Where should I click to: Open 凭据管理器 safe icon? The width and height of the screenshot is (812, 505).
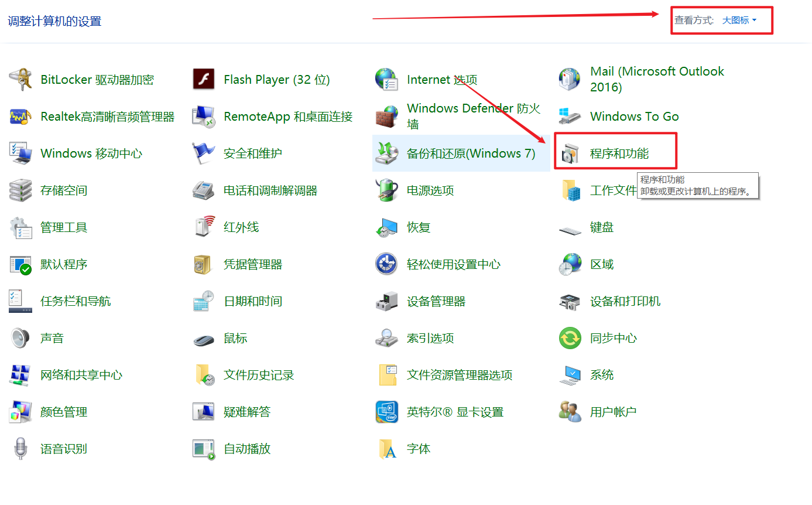pos(202,264)
